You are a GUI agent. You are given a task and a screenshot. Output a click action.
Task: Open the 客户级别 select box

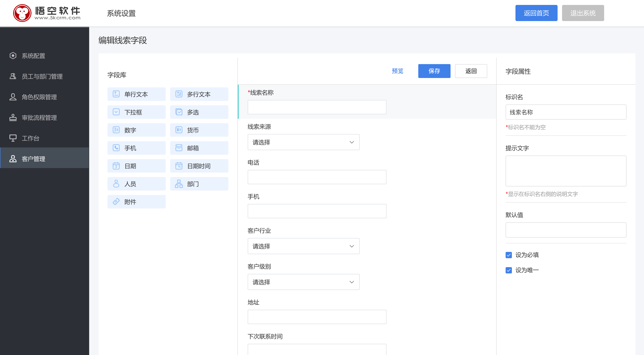click(x=303, y=282)
